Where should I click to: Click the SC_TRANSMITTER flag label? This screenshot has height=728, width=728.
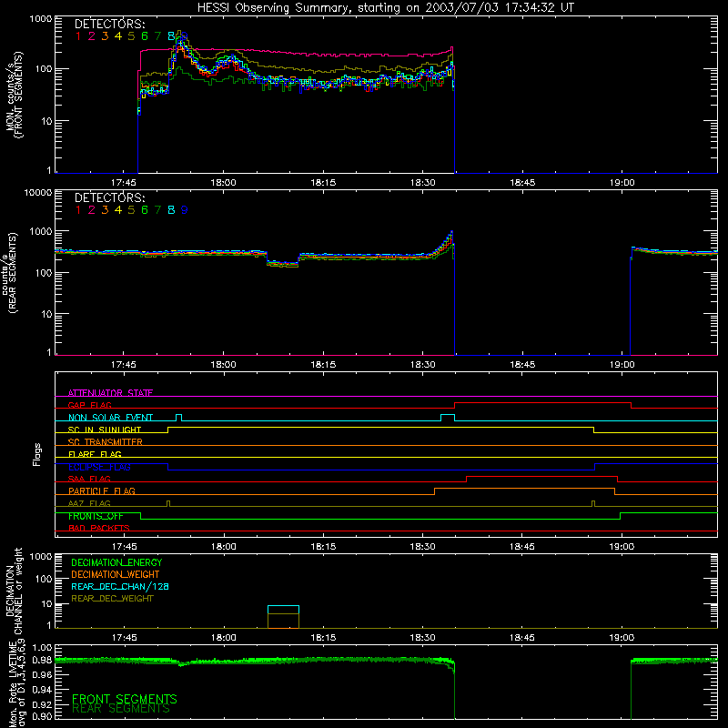tap(106, 442)
